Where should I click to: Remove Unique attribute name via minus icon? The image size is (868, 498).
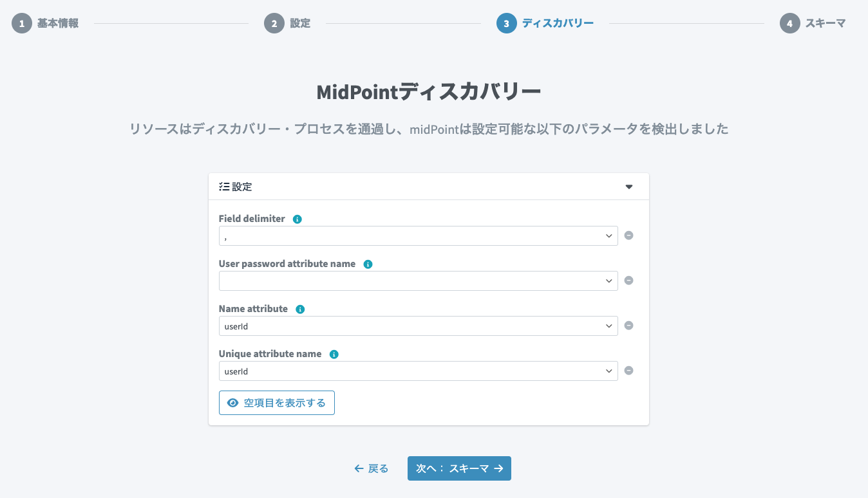[629, 371]
